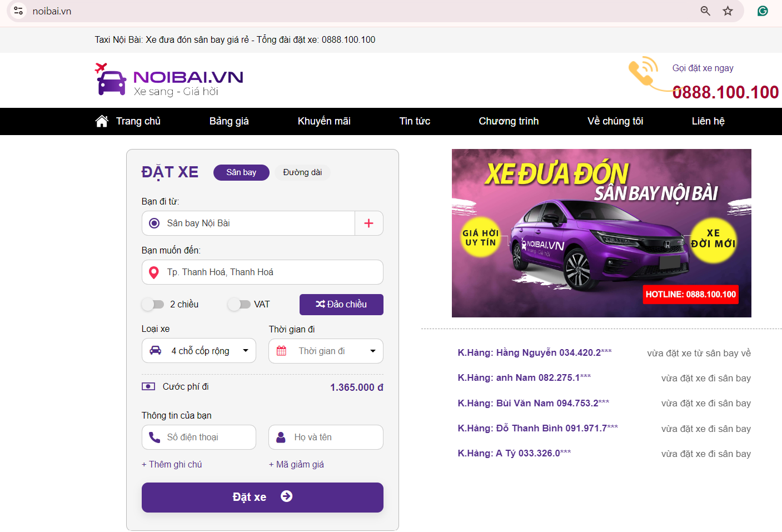Open Liên hệ menu

(x=708, y=121)
